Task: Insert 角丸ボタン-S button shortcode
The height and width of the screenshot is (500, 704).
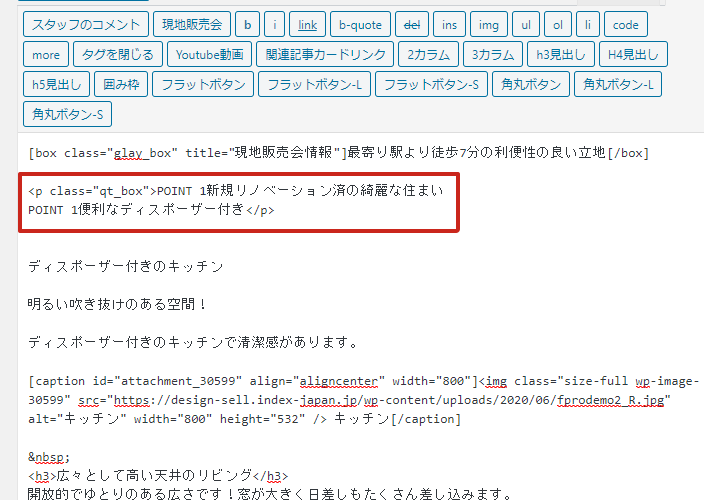Action: coord(68,114)
